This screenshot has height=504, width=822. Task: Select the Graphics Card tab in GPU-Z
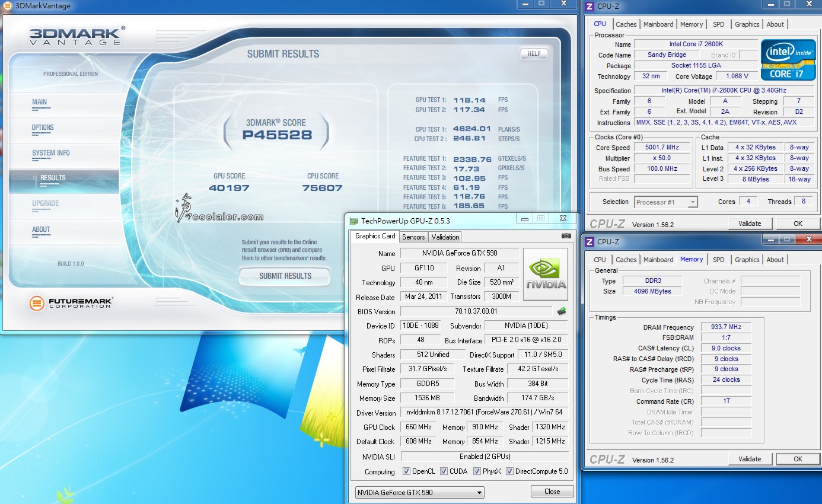tap(375, 236)
